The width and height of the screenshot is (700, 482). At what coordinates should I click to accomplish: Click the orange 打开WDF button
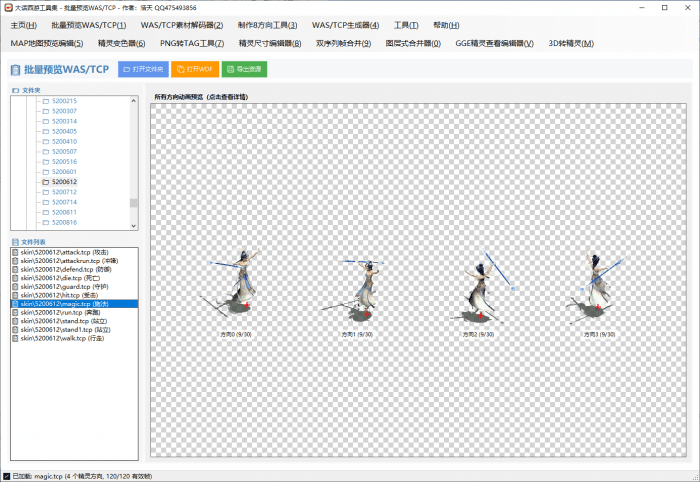194,69
